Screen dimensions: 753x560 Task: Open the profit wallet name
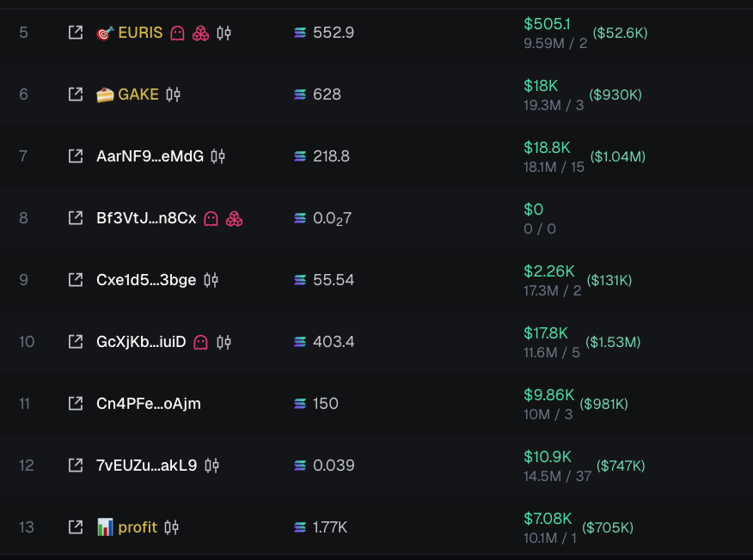click(138, 527)
